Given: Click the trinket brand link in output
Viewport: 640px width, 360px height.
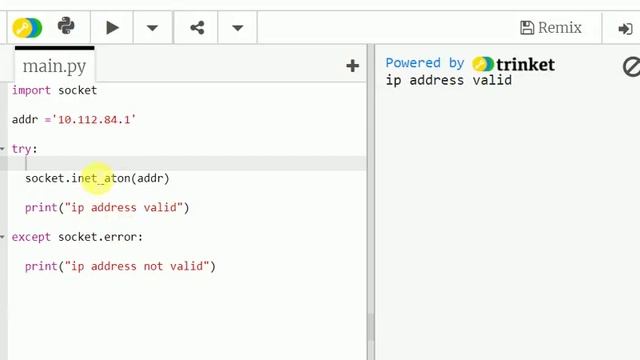Looking at the screenshot, I should 514,64.
